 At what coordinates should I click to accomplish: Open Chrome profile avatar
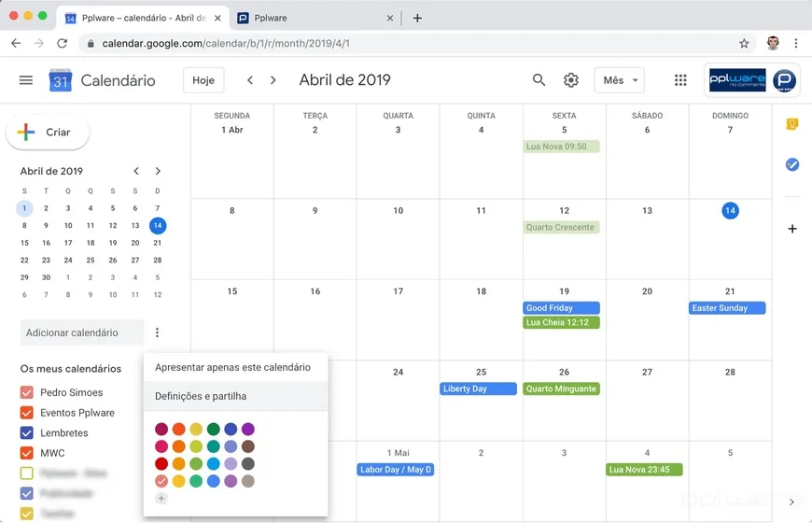tap(773, 44)
